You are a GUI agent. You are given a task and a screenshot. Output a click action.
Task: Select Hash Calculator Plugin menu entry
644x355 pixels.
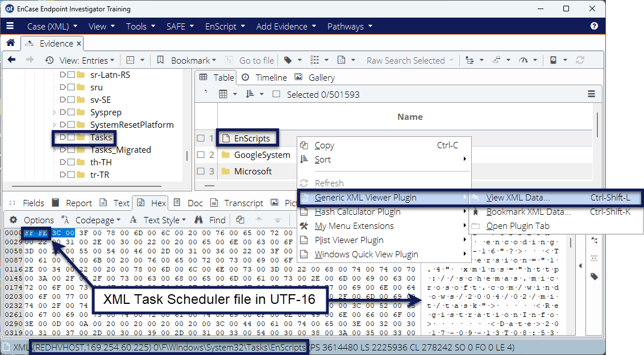[x=384, y=212]
